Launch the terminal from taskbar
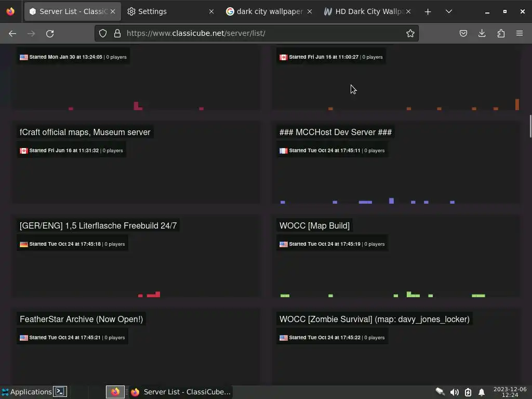Screen dimensions: 532x399 pyautogui.click(x=60, y=392)
